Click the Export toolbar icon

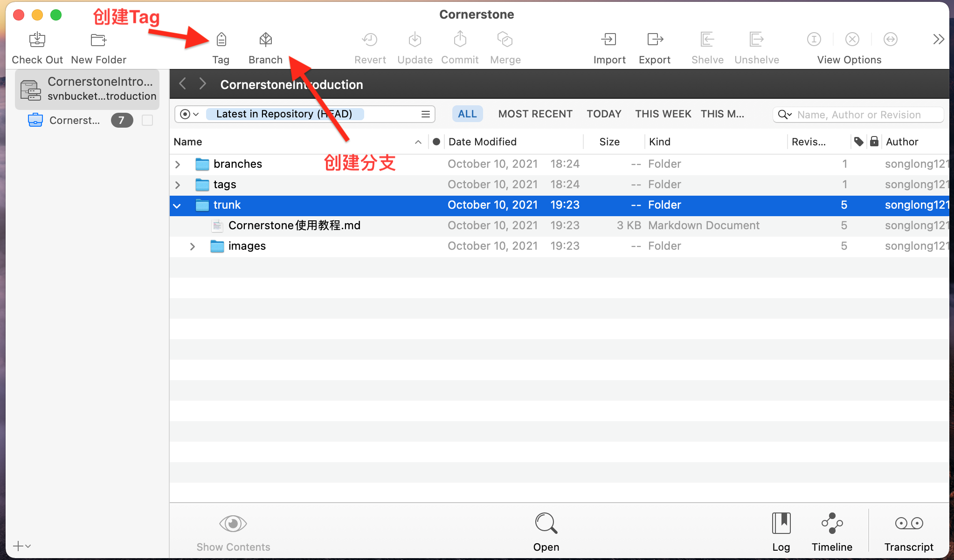(x=655, y=40)
